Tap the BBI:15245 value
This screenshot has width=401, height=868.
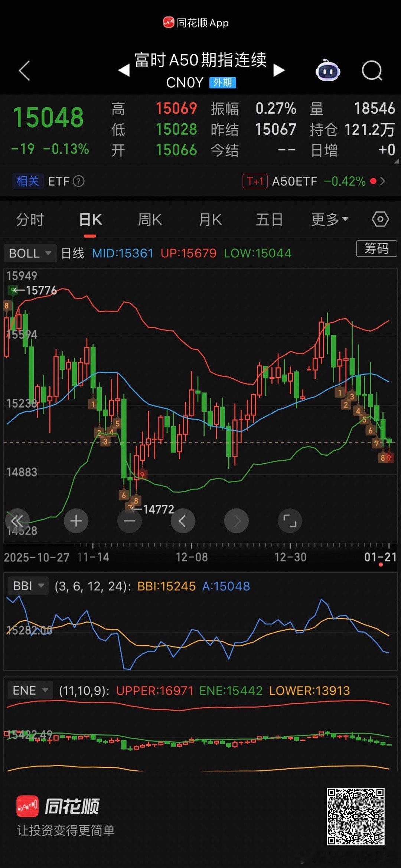pyautogui.click(x=166, y=586)
